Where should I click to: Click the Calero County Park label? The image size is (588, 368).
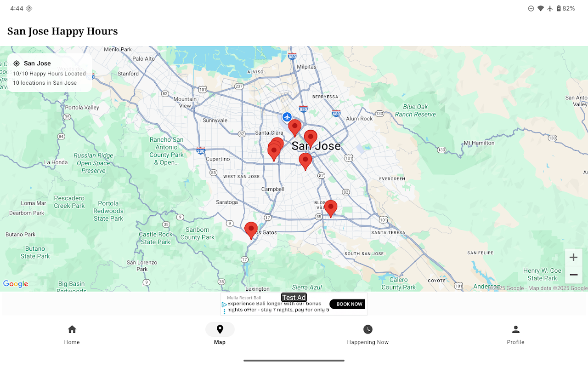click(398, 283)
